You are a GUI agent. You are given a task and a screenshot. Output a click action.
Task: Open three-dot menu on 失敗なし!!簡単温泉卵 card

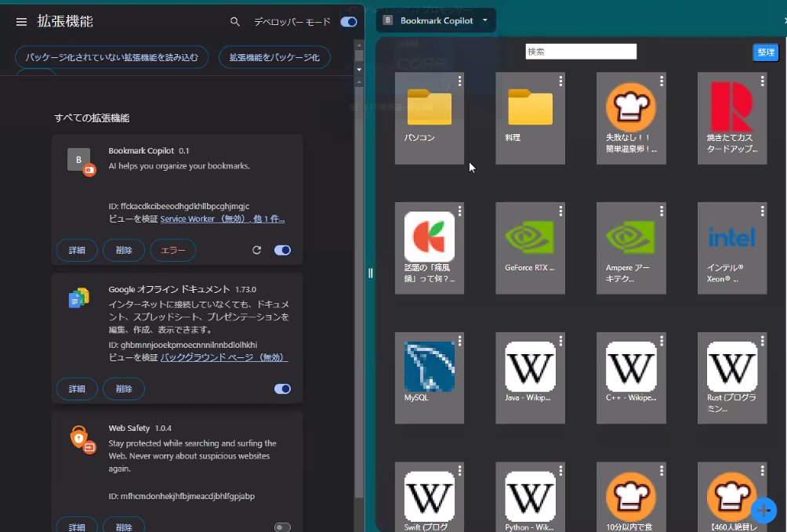(x=662, y=81)
